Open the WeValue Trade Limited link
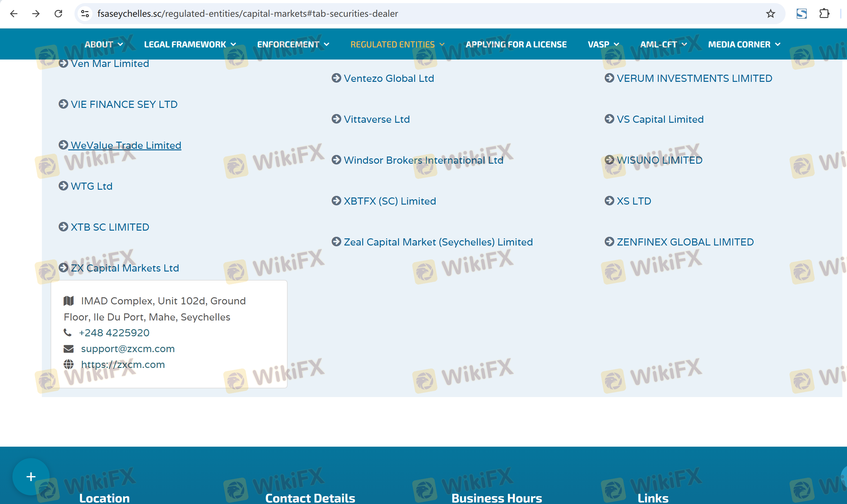Screen dimensions: 847x504 pos(126,145)
